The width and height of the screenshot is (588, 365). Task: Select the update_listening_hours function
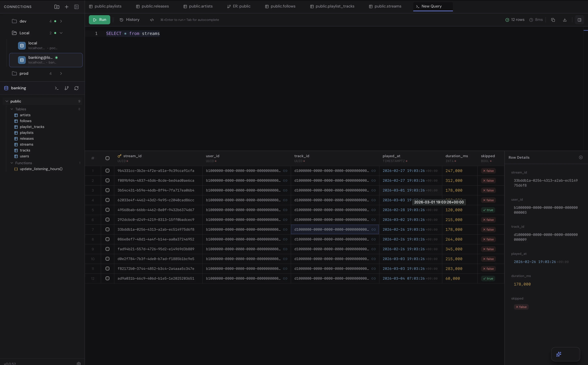coord(41,169)
